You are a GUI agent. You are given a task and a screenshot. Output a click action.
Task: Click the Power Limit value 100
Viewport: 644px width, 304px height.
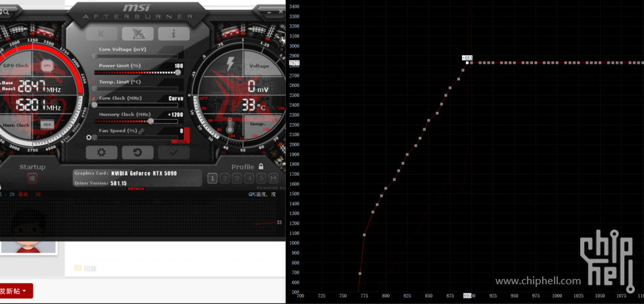[179, 66]
